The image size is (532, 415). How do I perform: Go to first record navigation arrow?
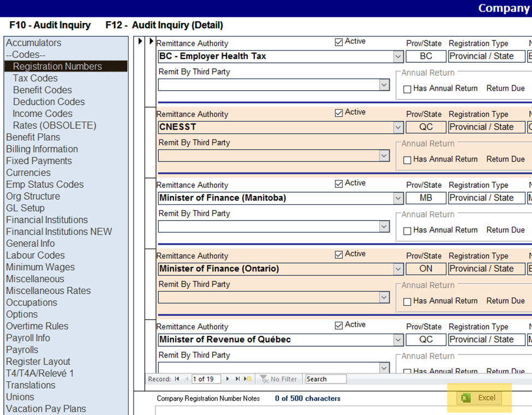[177, 379]
